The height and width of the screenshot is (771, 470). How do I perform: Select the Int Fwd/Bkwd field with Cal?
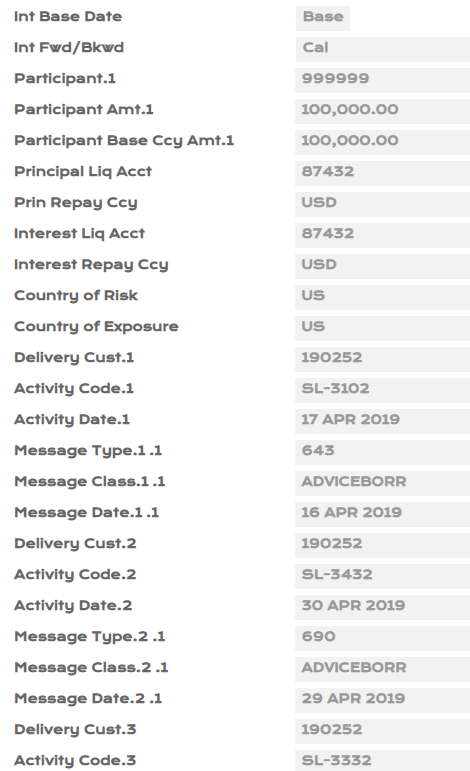382,49
